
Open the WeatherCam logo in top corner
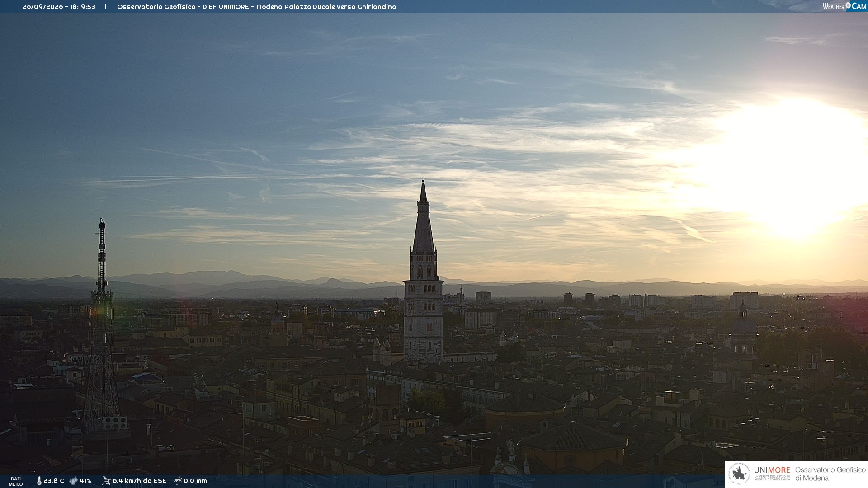coord(844,6)
